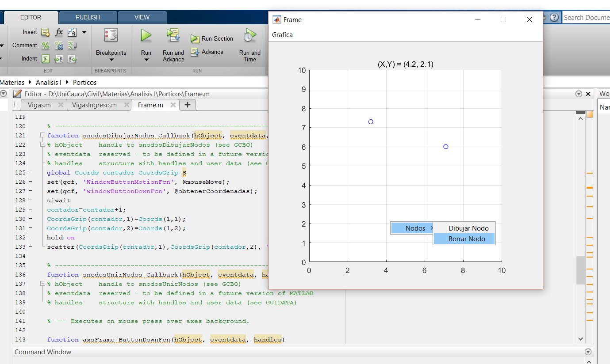The height and width of the screenshot is (364, 610).
Task: Click the Command Window title bar
Action: pos(302,352)
